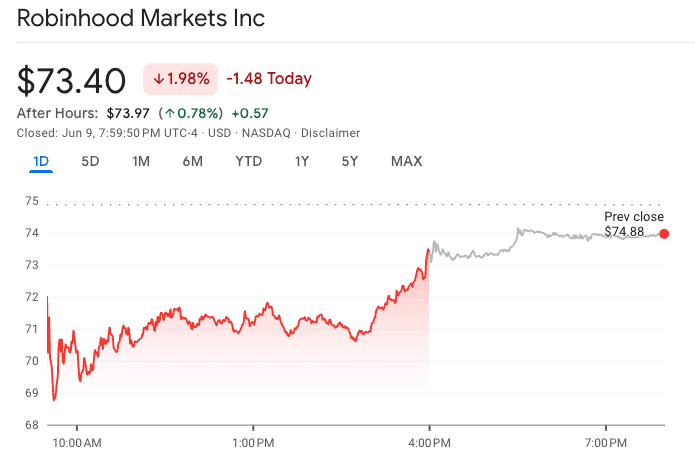View the 5Y price chart
Image resolution: width=695 pixels, height=462 pixels.
coord(350,161)
